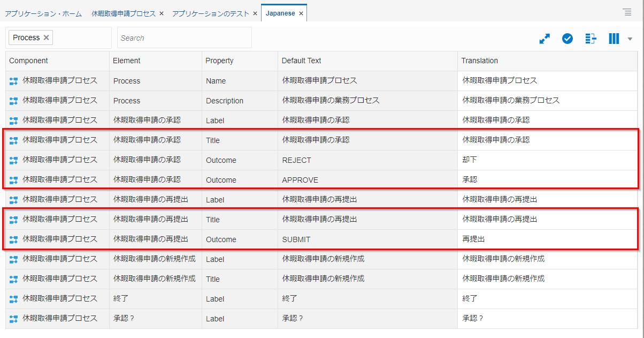This screenshot has width=644, height=338.
Task: Close the Japanese tab
Action: tap(301, 13)
